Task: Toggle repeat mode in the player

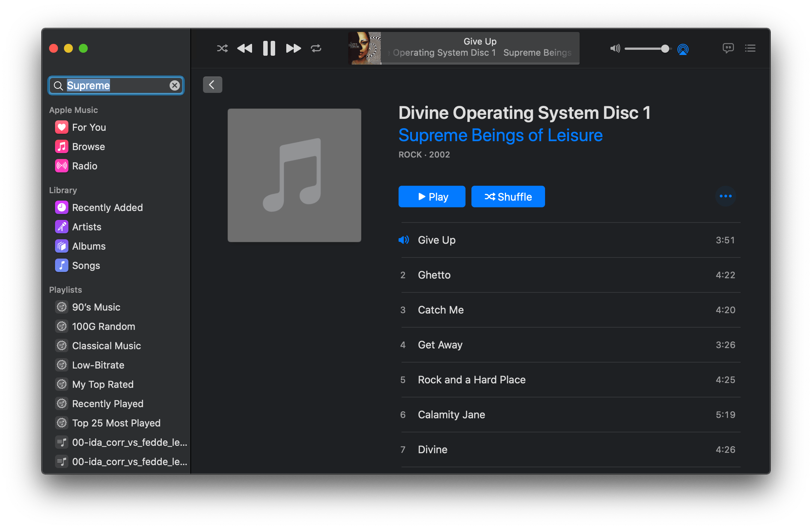Action: 316,48
